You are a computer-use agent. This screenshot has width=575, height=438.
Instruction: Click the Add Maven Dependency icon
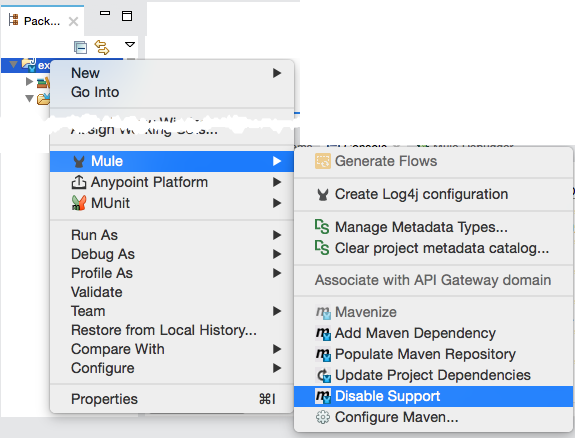[x=323, y=333]
